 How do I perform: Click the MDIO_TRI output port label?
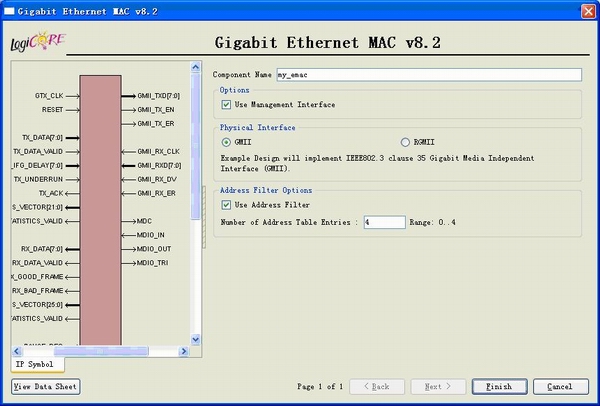pos(154,262)
